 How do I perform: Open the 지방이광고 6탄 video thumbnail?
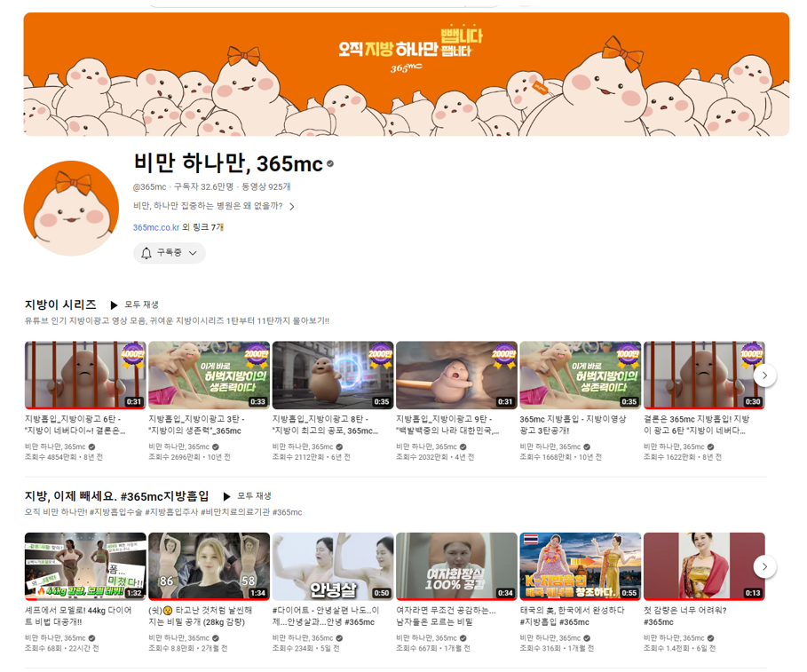[x=84, y=375]
